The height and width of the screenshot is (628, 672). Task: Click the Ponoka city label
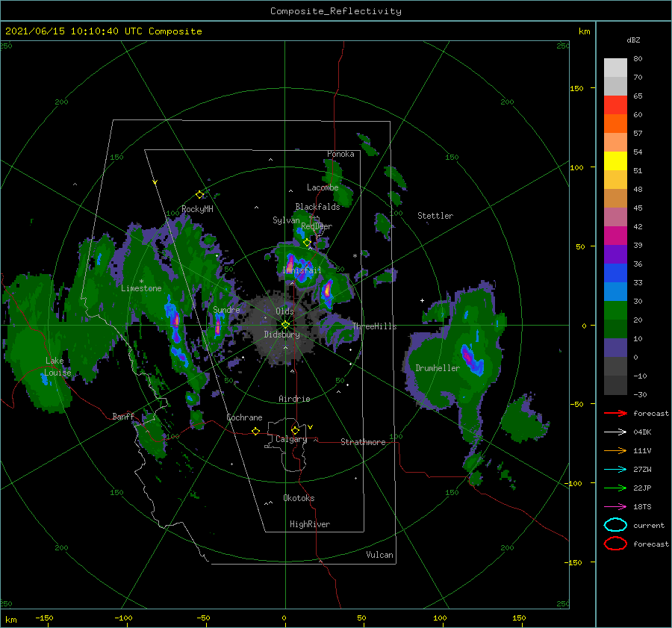click(340, 154)
